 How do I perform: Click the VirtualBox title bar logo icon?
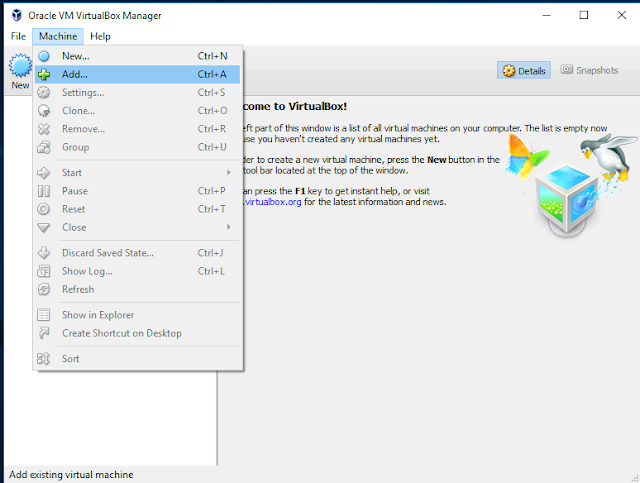point(16,16)
